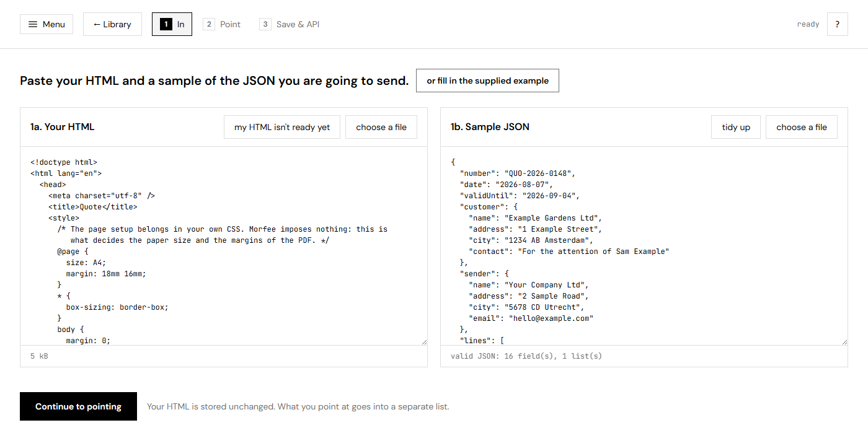This screenshot has height=446, width=868.
Task: Click the '"address": "1 Example Street"' line
Action: 536,229
